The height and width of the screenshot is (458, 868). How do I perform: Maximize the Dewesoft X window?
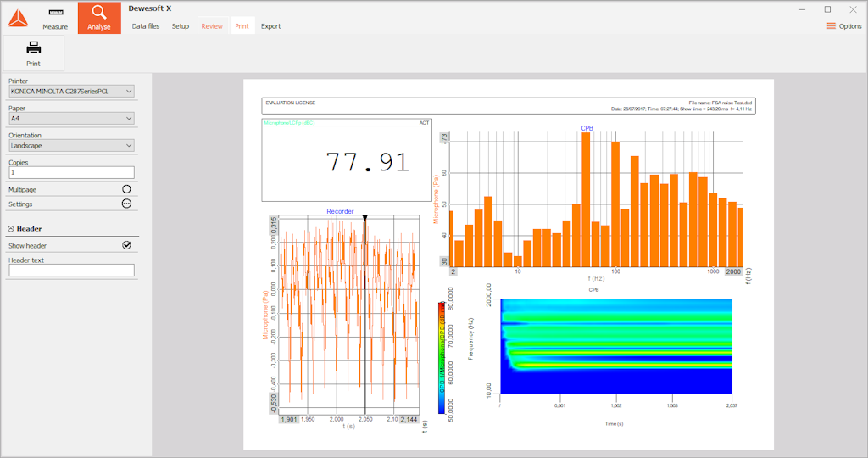tap(827, 9)
